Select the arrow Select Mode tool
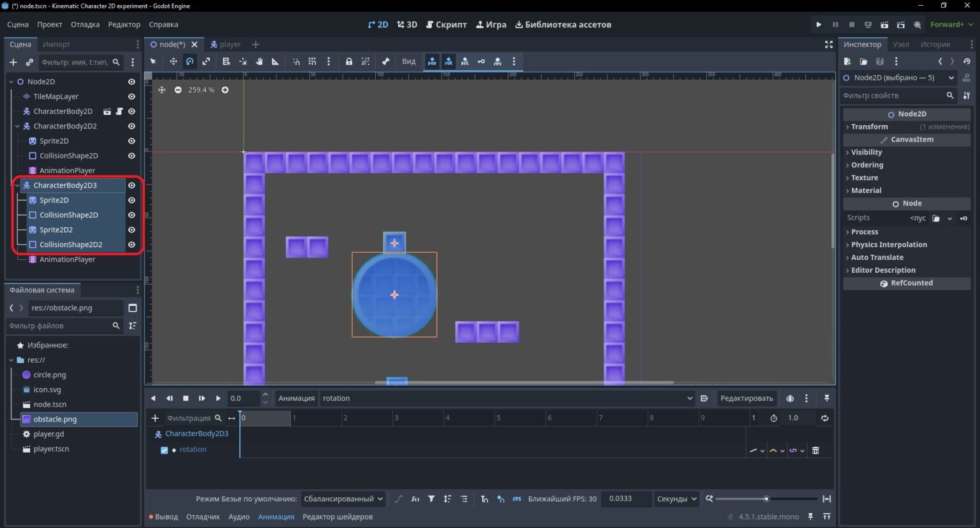 (x=153, y=61)
